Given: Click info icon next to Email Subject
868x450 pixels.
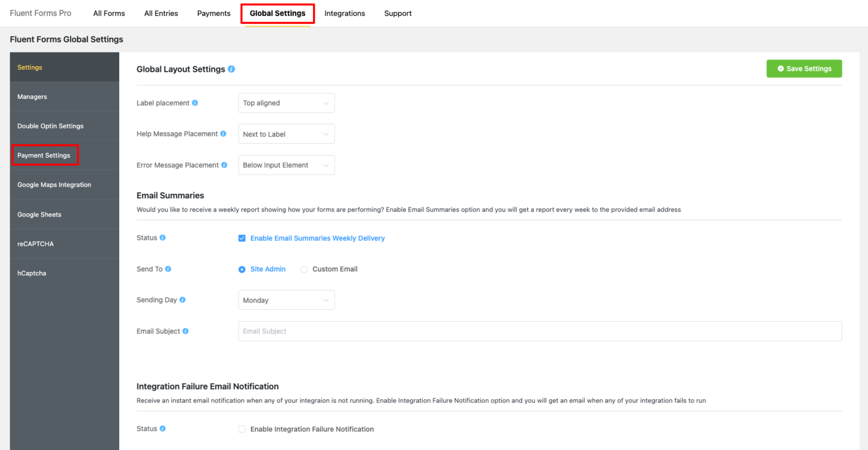Looking at the screenshot, I should (185, 331).
